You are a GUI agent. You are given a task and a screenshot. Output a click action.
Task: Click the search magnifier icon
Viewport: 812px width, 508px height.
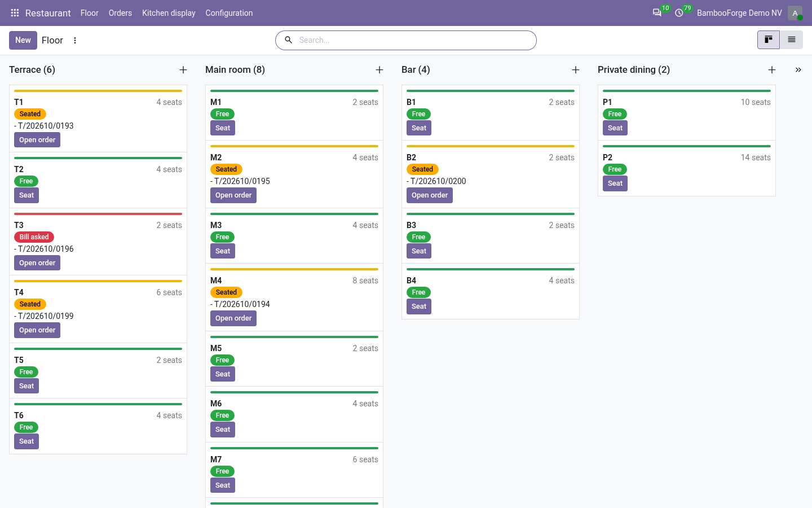tap(288, 40)
